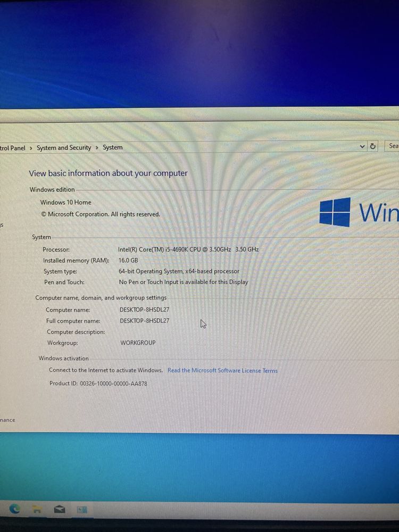
Task: Click the 'Windows activation' section header
Action: (x=63, y=358)
